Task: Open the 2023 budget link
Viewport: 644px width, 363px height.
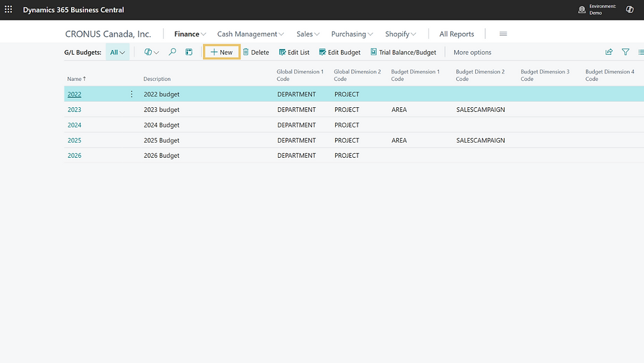Action: point(74,109)
